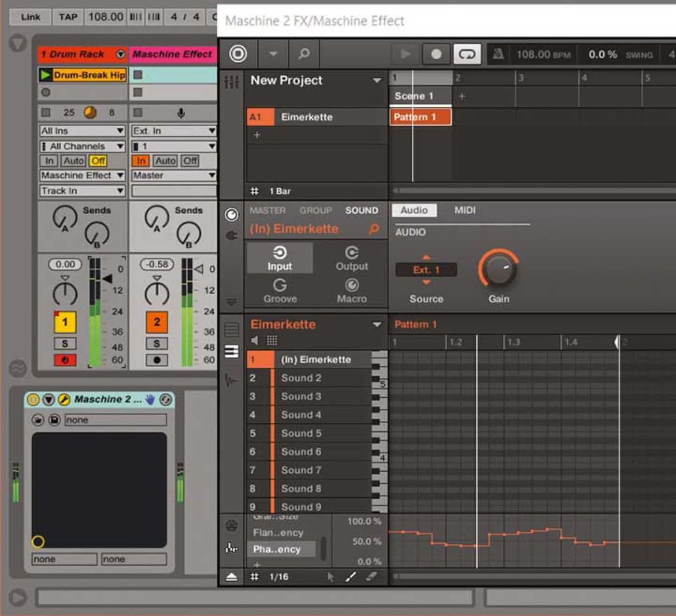This screenshot has width=676, height=616.
Task: Open the MIDI tab
Action: pos(465,210)
